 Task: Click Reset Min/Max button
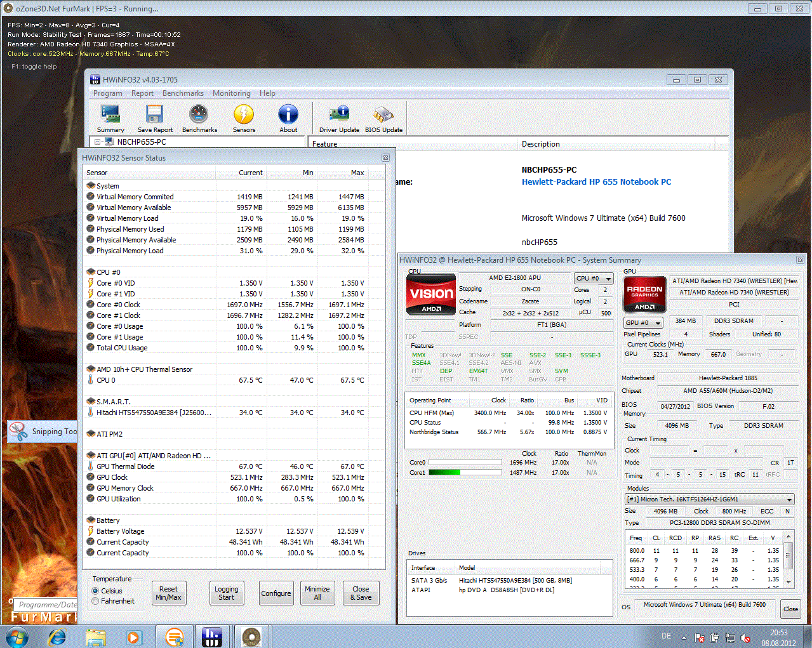coord(169,593)
